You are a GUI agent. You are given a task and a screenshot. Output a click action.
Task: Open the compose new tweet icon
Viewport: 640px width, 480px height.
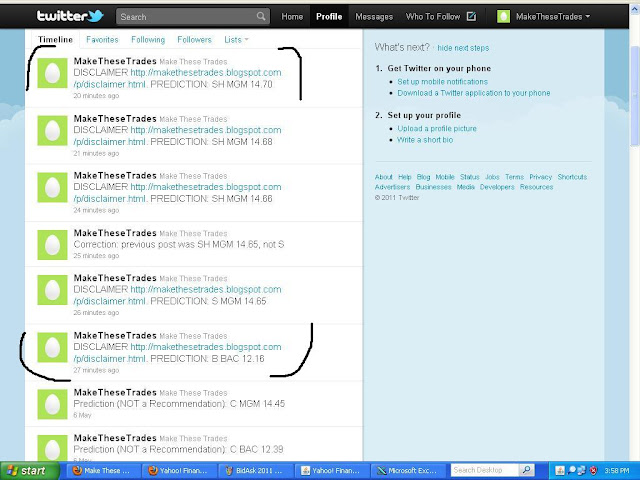point(471,16)
